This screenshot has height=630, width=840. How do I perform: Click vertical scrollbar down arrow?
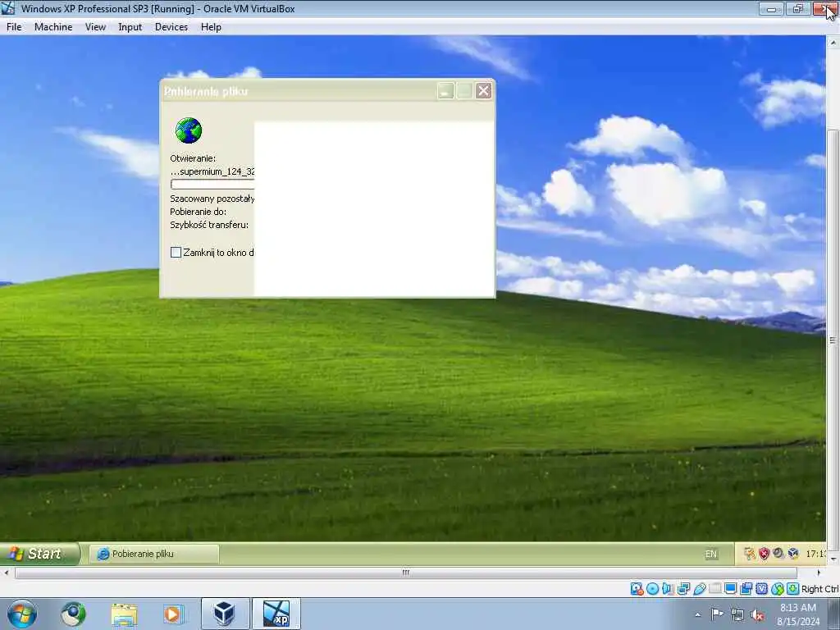[x=833, y=559]
